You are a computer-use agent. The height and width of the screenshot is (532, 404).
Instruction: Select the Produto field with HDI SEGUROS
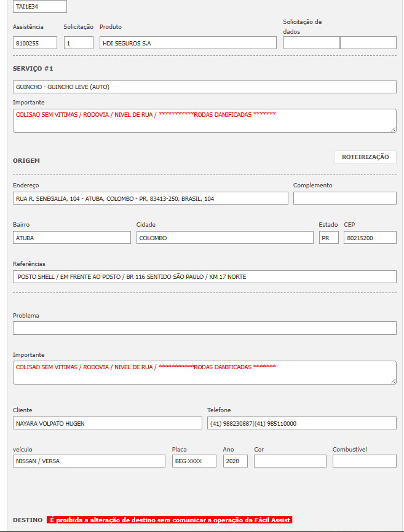pyautogui.click(x=188, y=43)
